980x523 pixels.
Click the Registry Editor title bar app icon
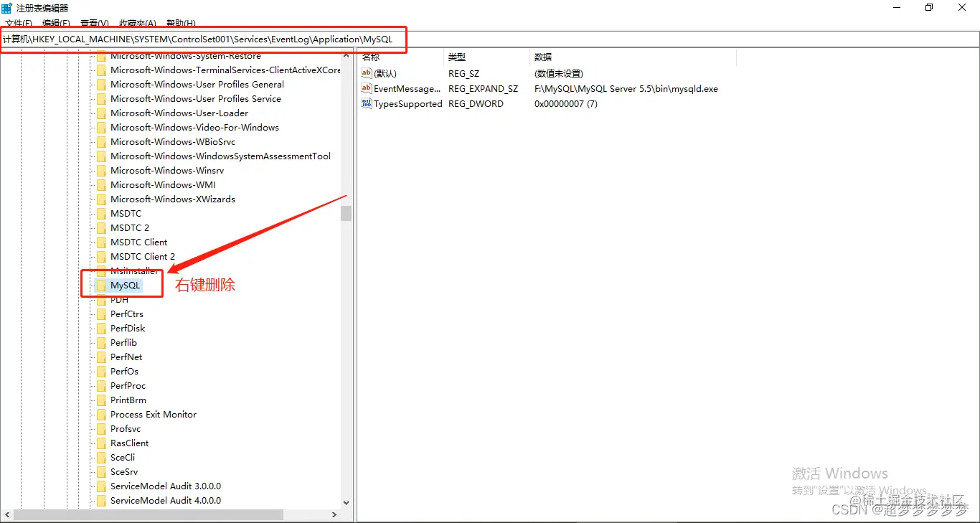6,8
